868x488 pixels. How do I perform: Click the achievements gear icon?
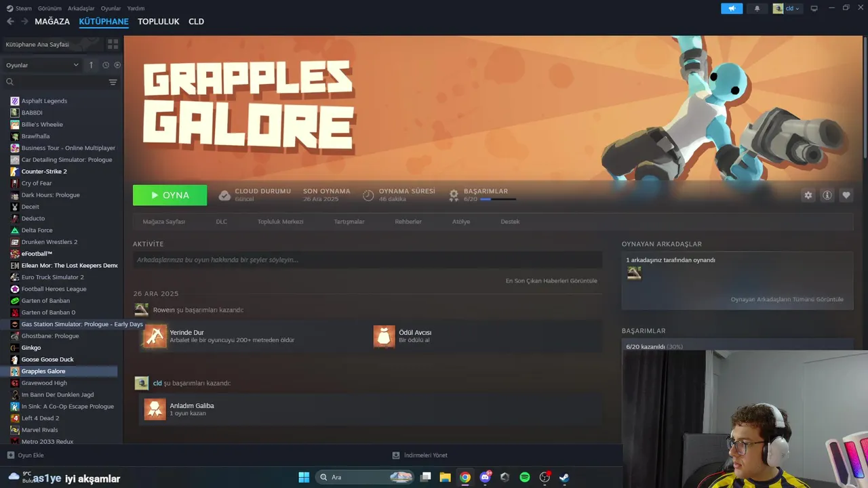coord(454,195)
